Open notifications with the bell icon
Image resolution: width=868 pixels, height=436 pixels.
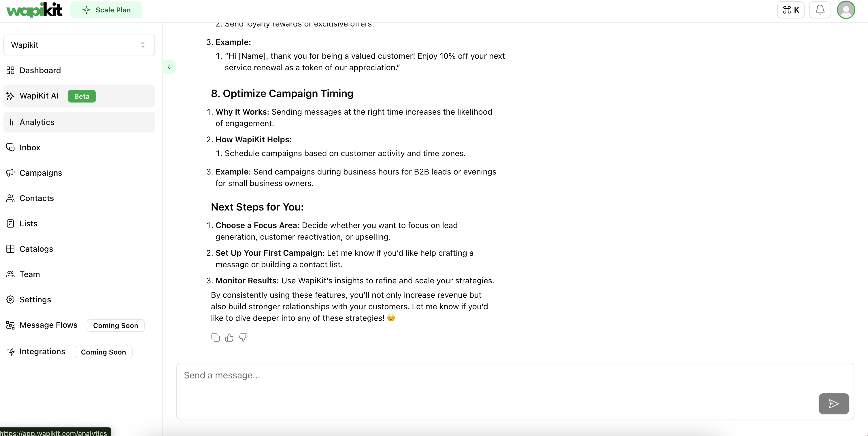click(820, 10)
